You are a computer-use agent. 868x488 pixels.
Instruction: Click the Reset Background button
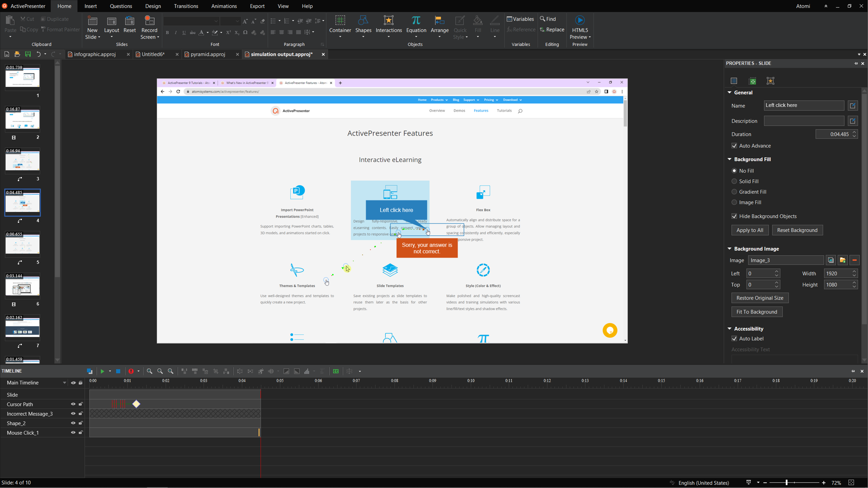(x=797, y=230)
